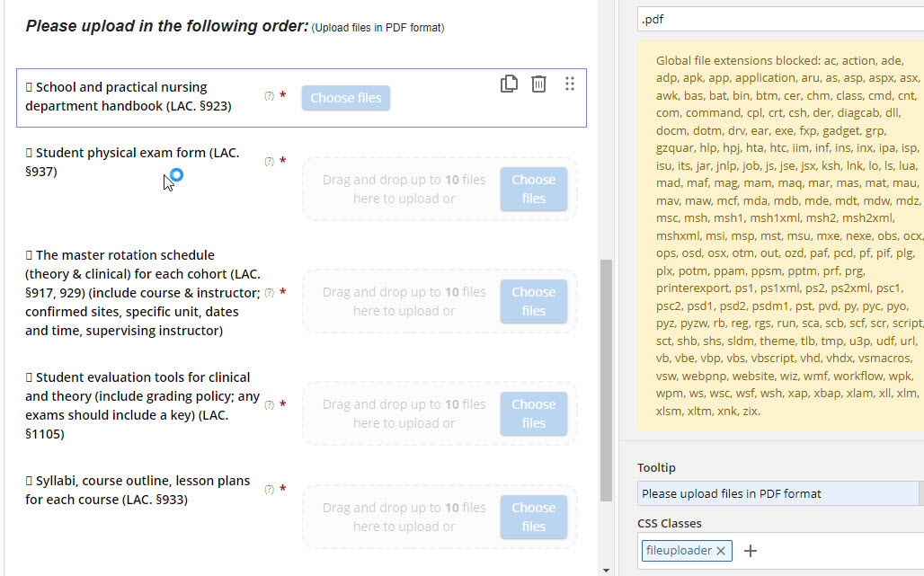Click help icon for nursing handbook field
This screenshot has width=924, height=576.
pyautogui.click(x=269, y=95)
